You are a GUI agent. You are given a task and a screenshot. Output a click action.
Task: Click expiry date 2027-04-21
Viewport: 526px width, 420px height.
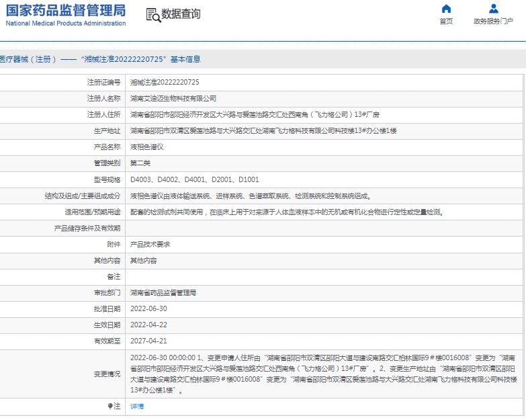point(148,341)
